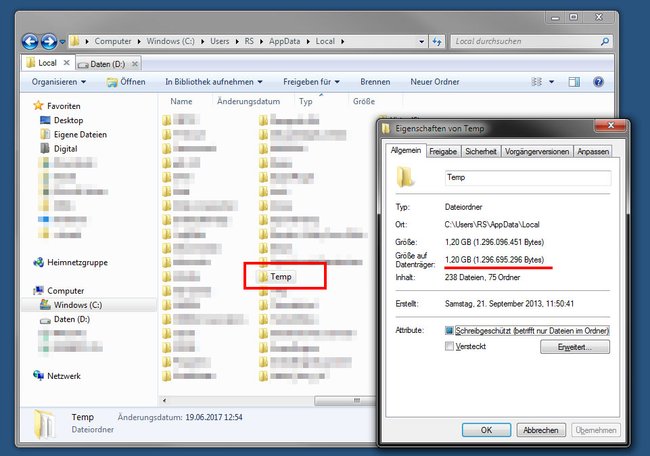Select the 'Temp' folder in file list
This screenshot has width=650, height=456.
pyautogui.click(x=276, y=277)
